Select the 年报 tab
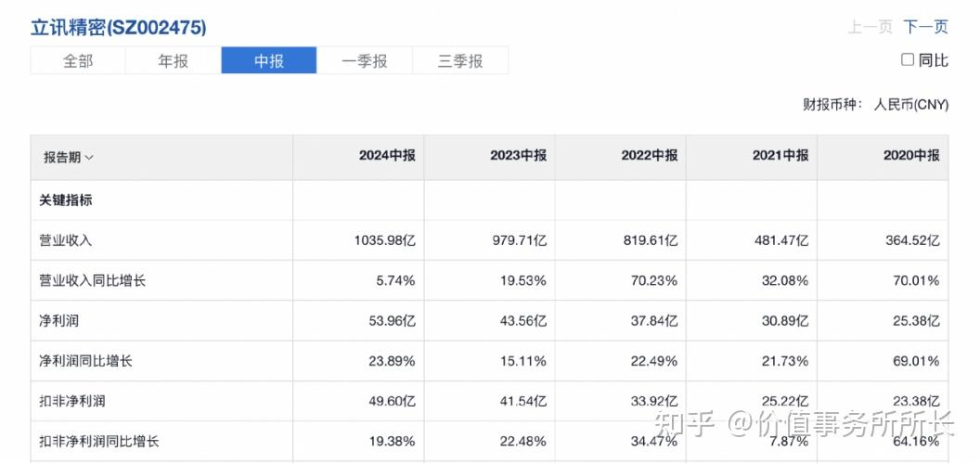This screenshot has width=980, height=464. (x=174, y=61)
